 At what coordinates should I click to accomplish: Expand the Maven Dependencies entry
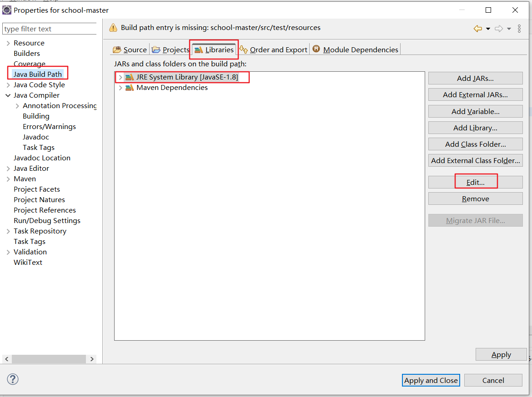click(120, 88)
